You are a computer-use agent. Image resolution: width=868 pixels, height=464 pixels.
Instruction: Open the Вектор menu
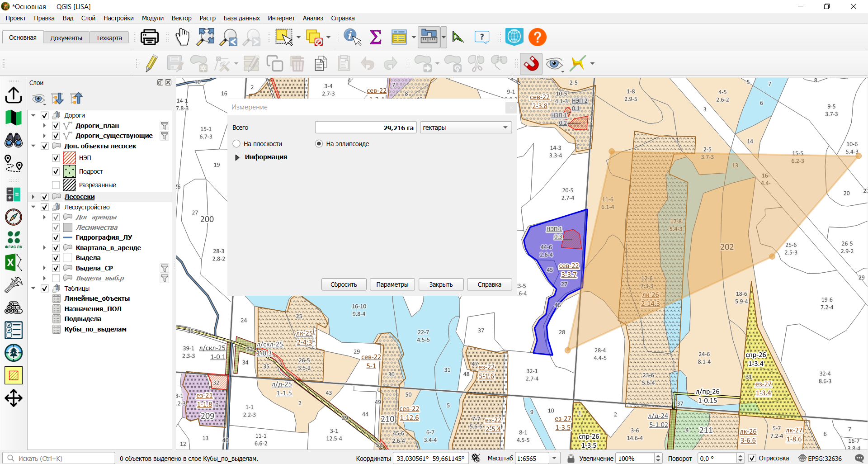point(181,18)
